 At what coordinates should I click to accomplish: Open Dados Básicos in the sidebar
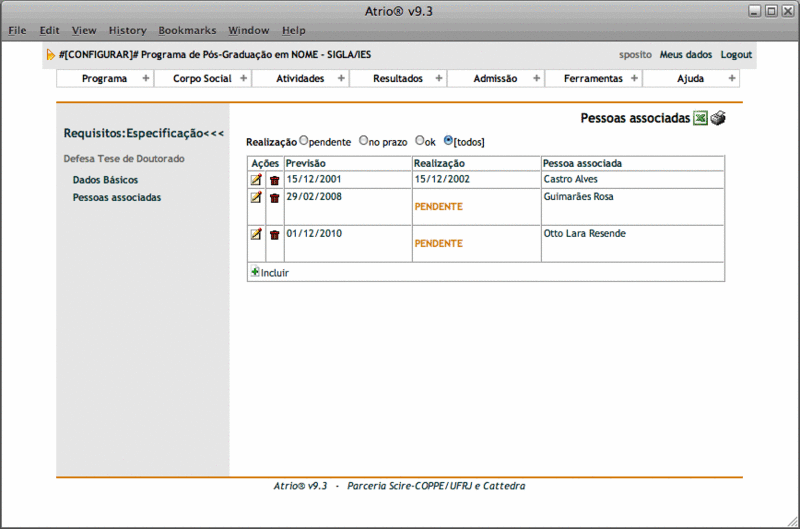tap(105, 180)
